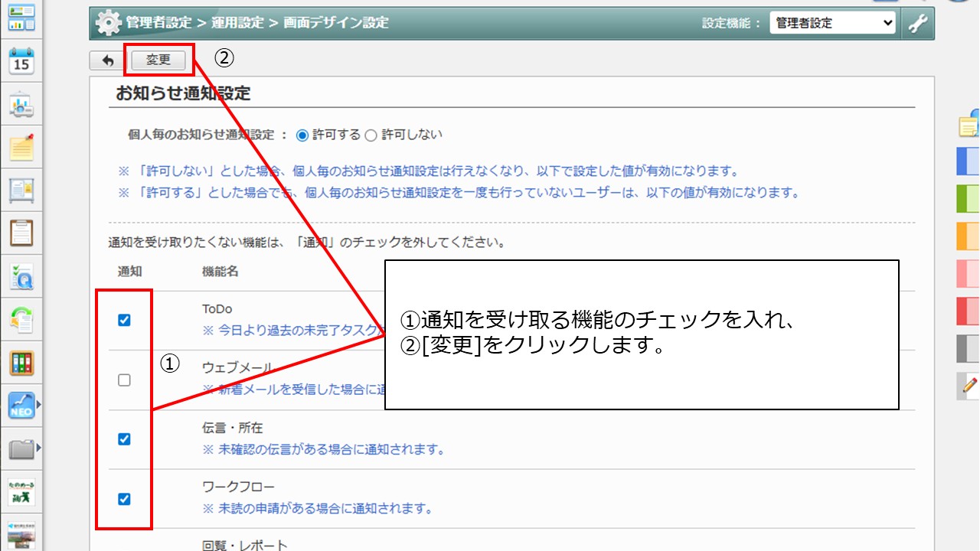This screenshot has height=551, width=980.
Task: Open the bulletin board icon in sidebar
Action: click(x=21, y=190)
